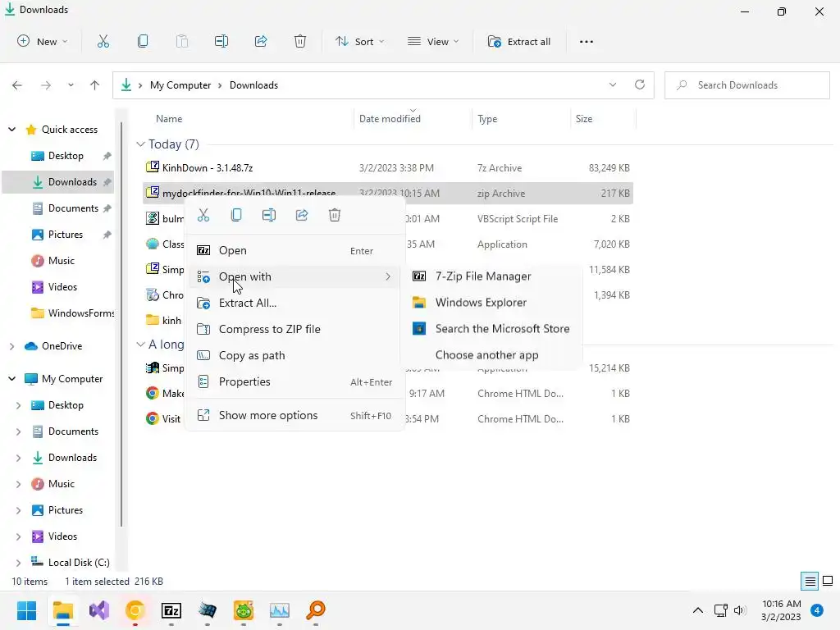
Task: Choose Copy as path
Action: point(294,355)
